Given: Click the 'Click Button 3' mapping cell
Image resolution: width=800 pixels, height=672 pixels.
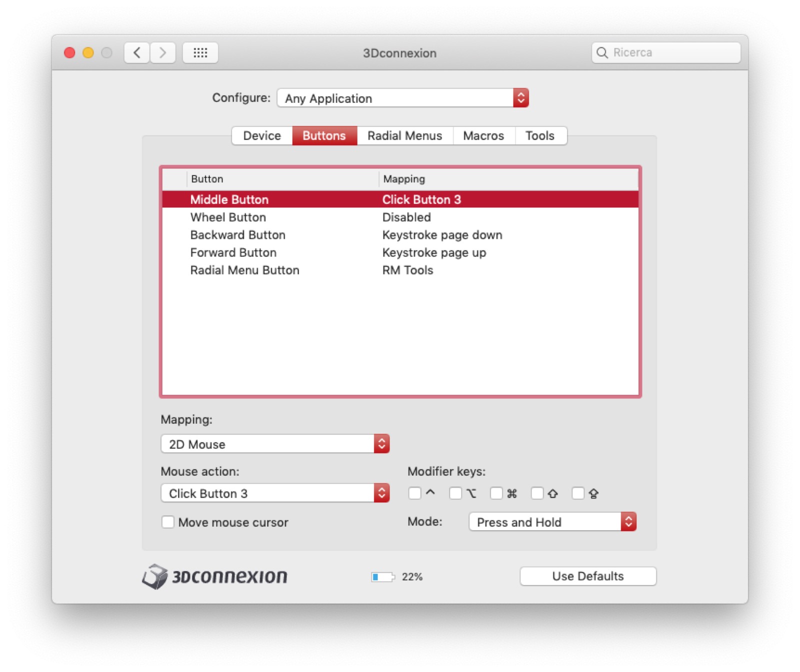Looking at the screenshot, I should pos(421,199).
